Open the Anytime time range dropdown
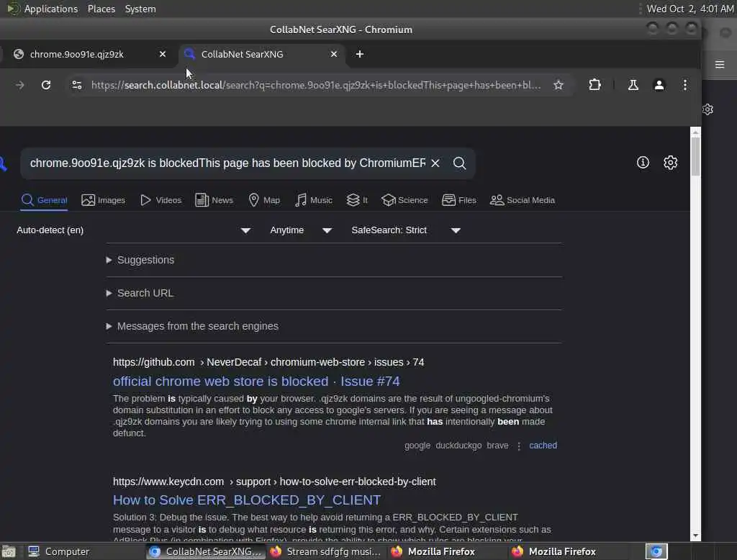The image size is (737, 560). point(301,230)
